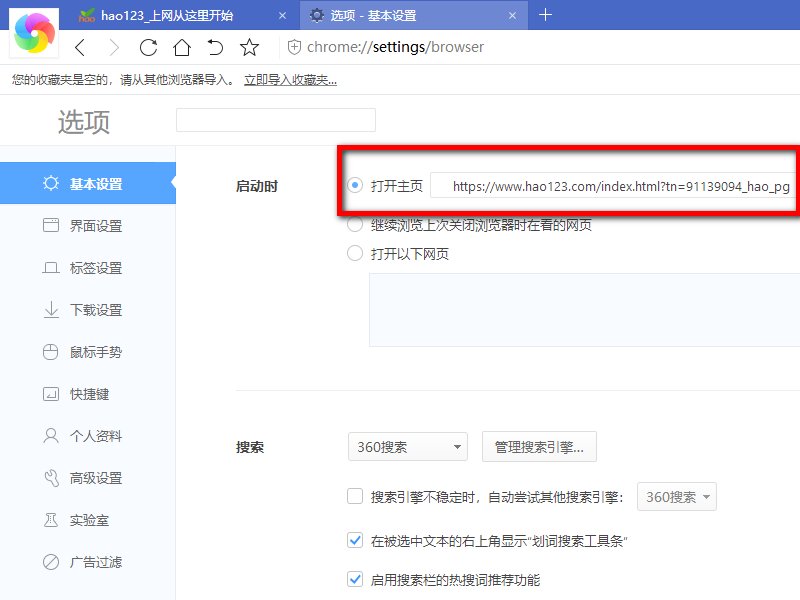
Task: Select the 鼠标手势 mouse gestures icon
Action: 52,352
